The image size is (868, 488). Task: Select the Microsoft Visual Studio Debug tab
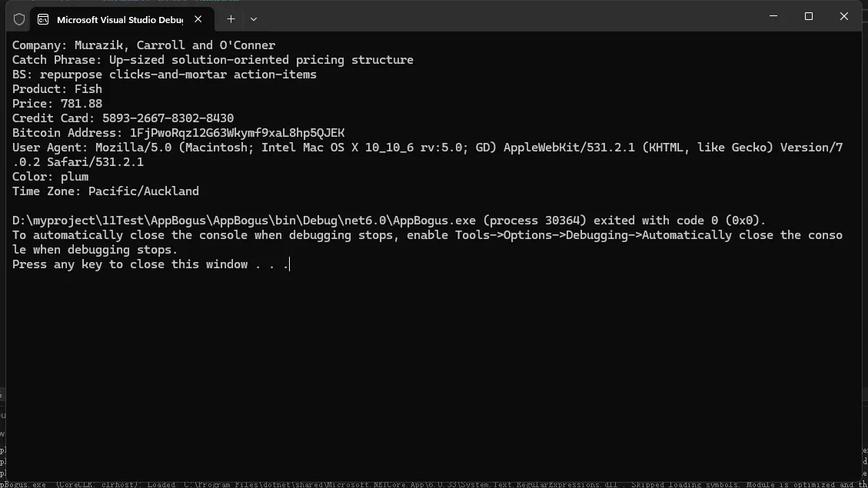[x=119, y=19]
